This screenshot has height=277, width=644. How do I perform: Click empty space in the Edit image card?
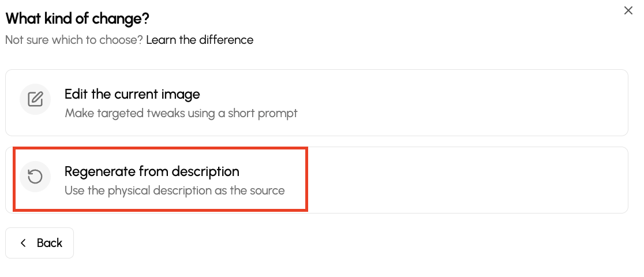462,103
